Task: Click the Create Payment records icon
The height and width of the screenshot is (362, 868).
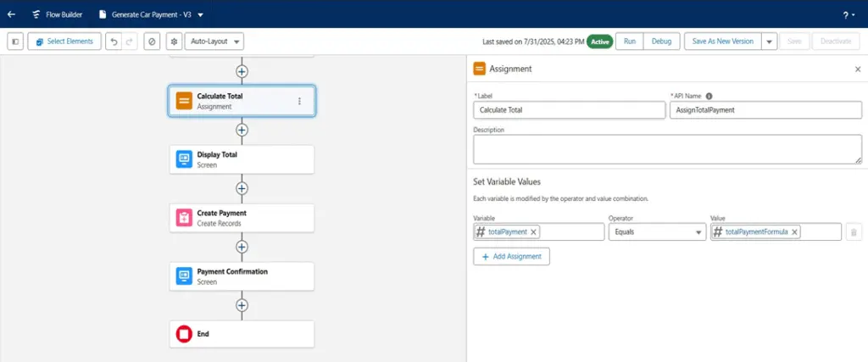Action: click(184, 218)
